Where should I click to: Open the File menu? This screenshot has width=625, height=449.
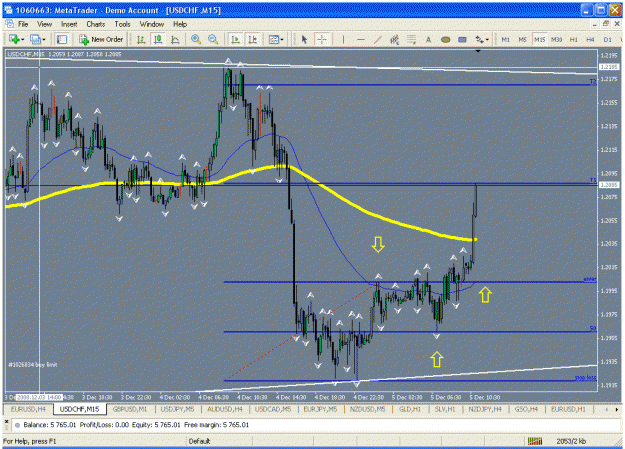23,24
